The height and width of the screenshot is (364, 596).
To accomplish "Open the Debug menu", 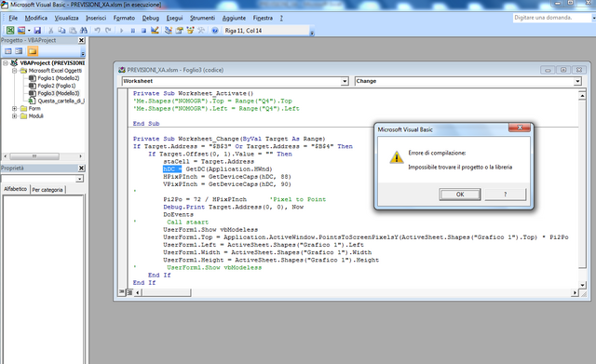I will 151,18.
